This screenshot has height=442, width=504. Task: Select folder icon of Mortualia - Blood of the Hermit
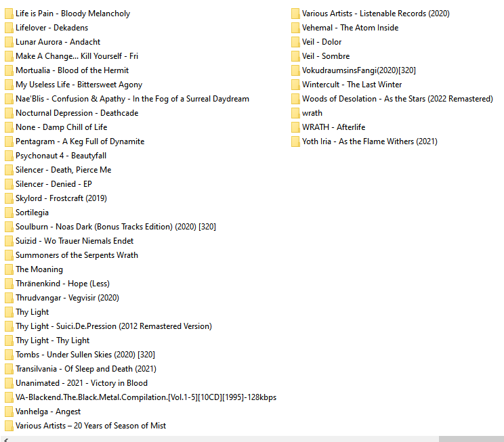click(x=9, y=70)
